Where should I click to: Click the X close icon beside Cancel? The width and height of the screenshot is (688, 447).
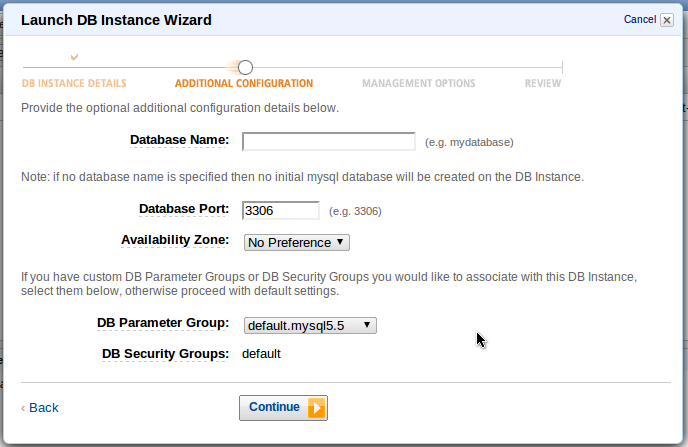coord(667,20)
